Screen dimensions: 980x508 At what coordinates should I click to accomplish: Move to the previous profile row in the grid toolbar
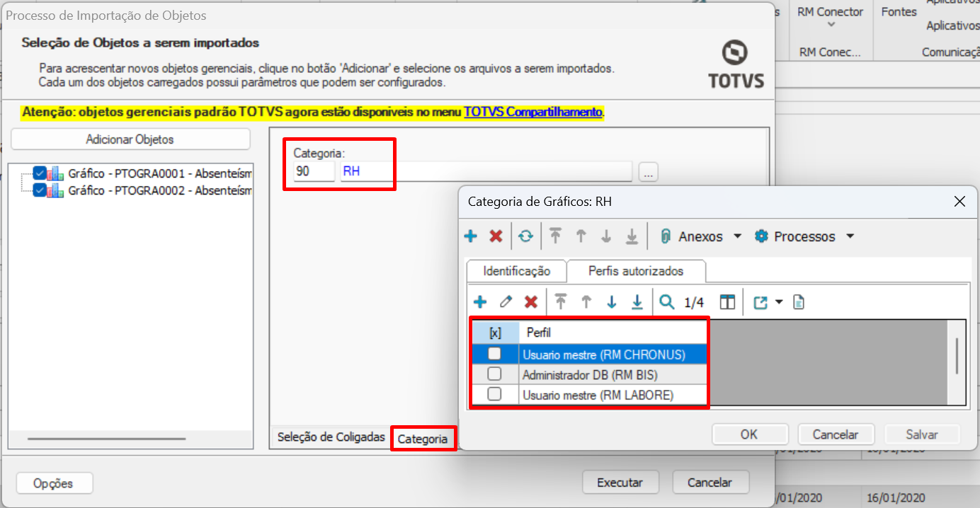pyautogui.click(x=586, y=302)
